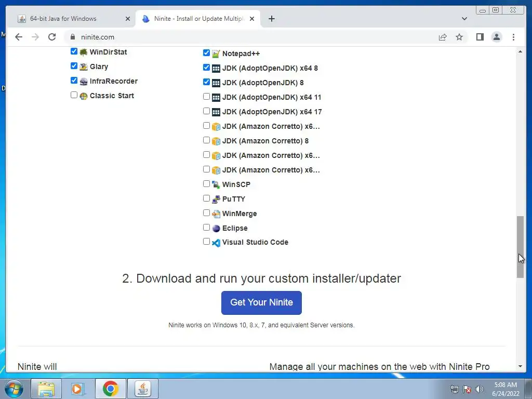Check JDK (AdoptOpenJDK) x64 11 checkbox

(206, 97)
